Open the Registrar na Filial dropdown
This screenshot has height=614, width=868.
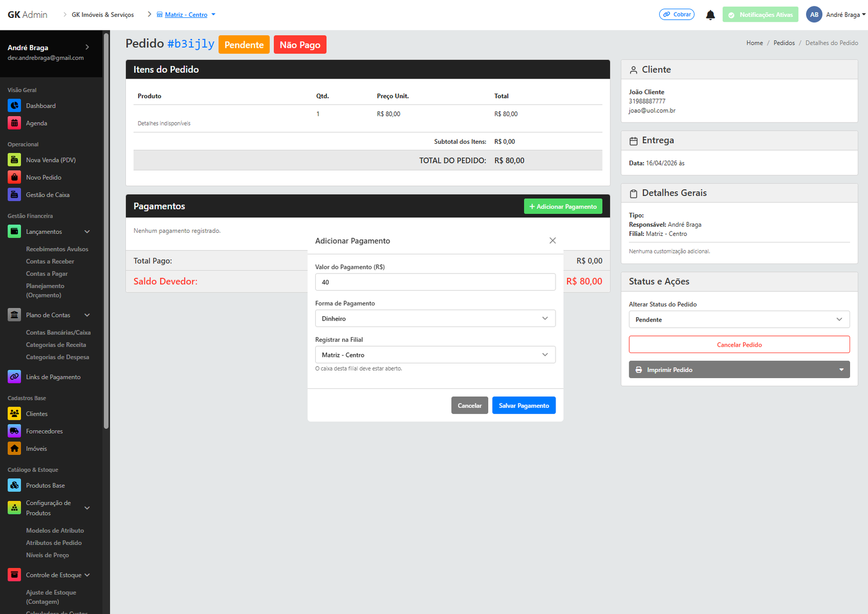click(435, 355)
